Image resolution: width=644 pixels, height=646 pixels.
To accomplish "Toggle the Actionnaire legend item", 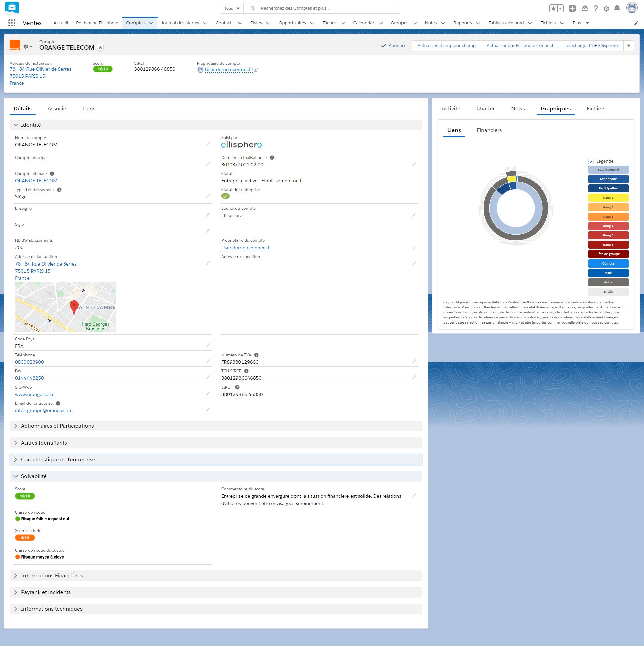I will click(x=608, y=179).
